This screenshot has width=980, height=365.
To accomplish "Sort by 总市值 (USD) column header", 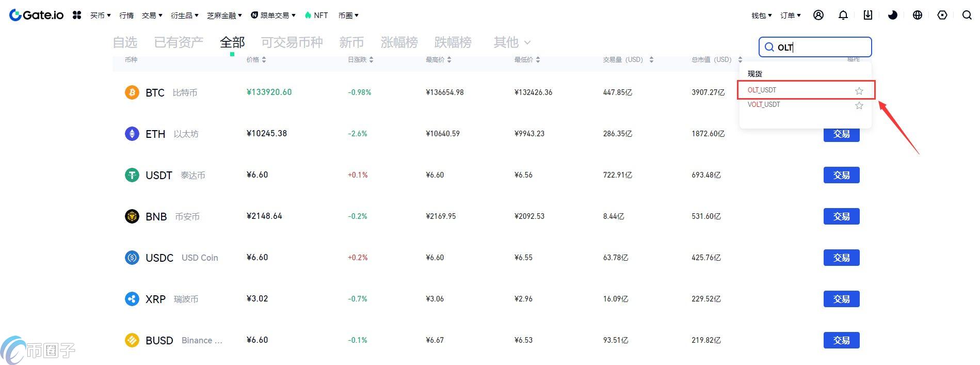I will [x=717, y=60].
